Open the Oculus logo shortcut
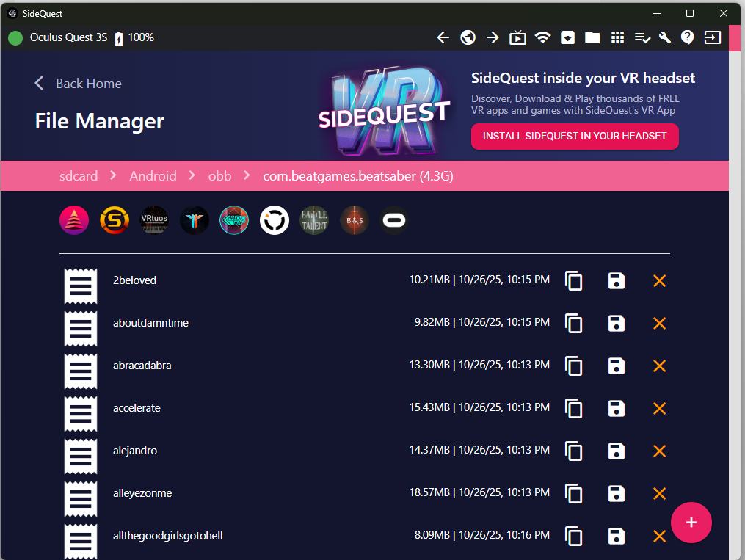Screen dimensions: 745x560 (394, 220)
